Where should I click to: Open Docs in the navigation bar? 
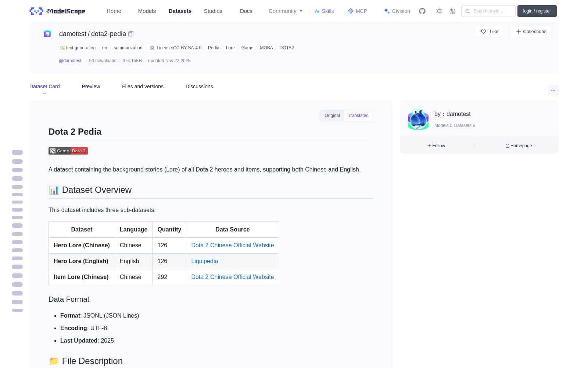tap(246, 11)
